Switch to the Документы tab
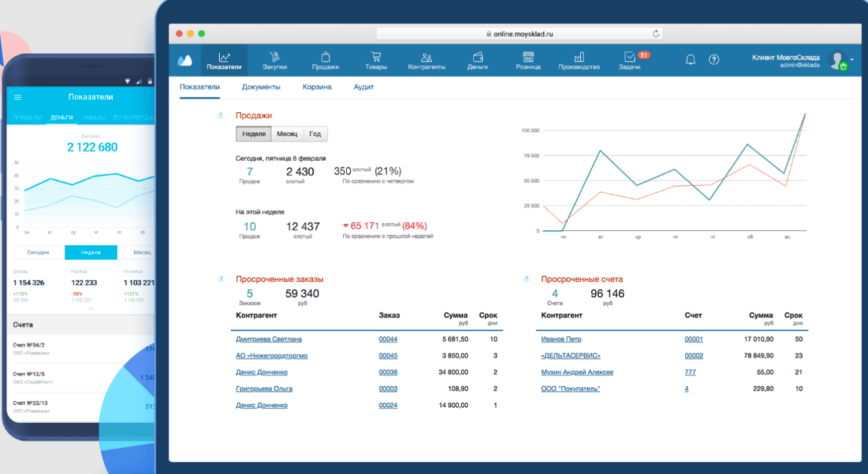 261,87
